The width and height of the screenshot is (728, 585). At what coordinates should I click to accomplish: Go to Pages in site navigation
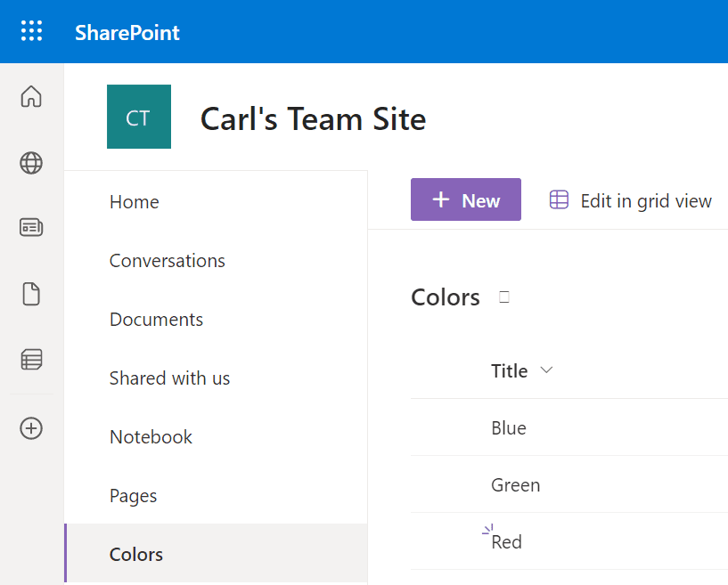click(134, 496)
